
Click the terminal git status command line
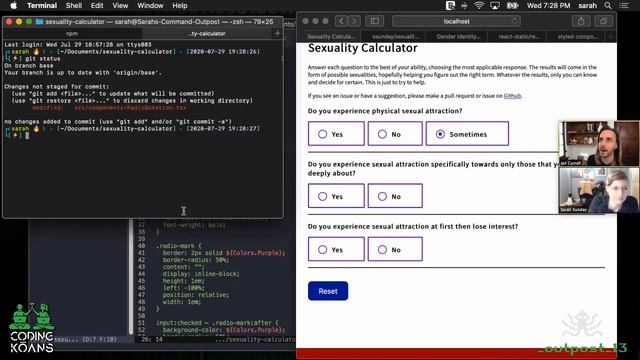point(42,59)
